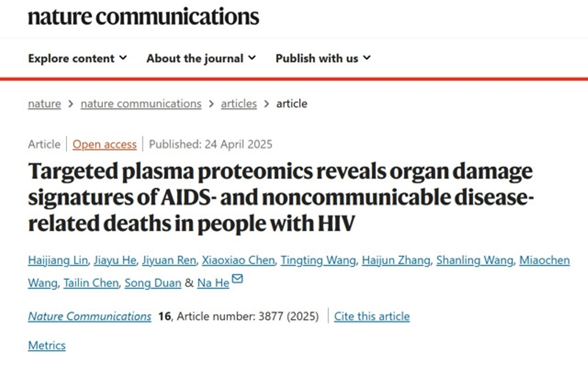Expand the About the journal chevron
The width and height of the screenshot is (588, 366).
point(252,58)
